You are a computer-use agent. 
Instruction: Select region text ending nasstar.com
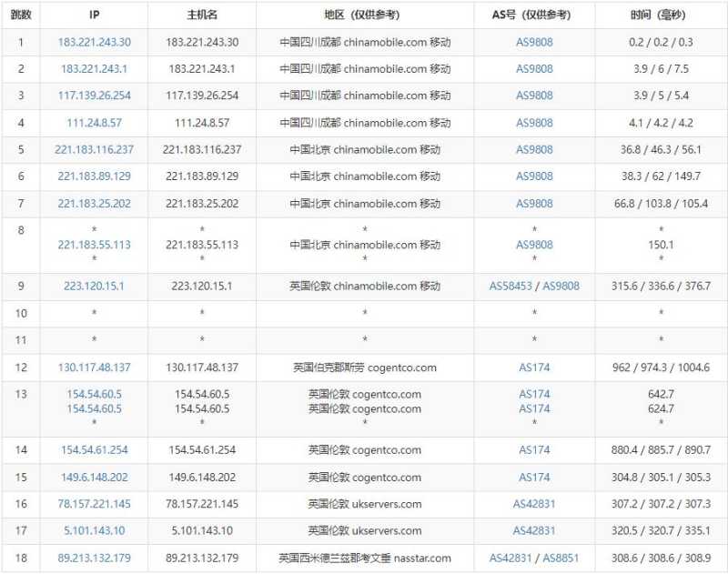(365, 558)
